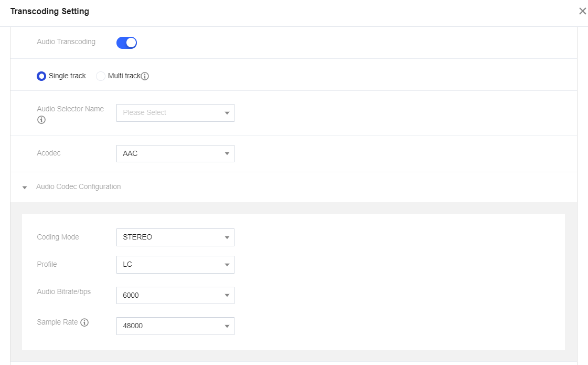Change the Audio Bitrate 6000 dropdown
This screenshot has height=365, width=588.
tap(175, 296)
